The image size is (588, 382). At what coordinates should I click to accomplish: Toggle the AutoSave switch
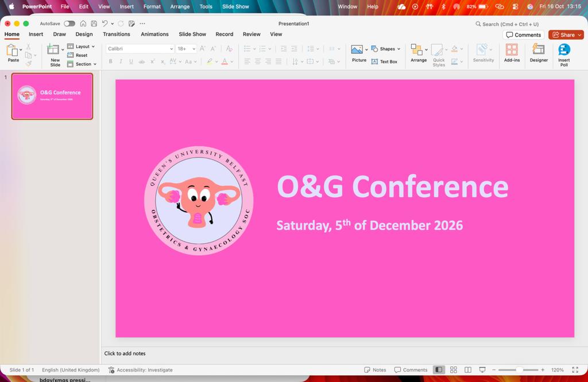pos(69,24)
